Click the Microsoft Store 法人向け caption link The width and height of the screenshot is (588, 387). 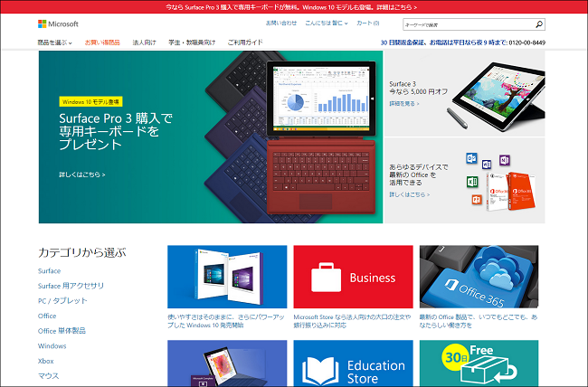coord(352,321)
